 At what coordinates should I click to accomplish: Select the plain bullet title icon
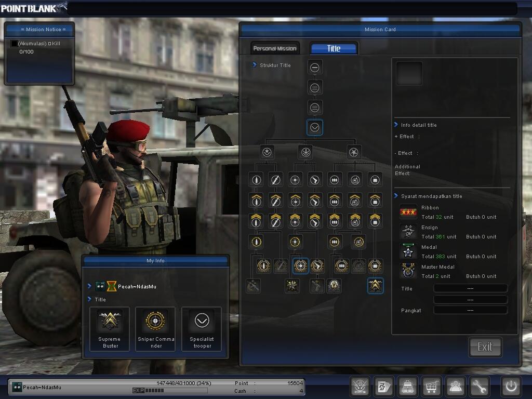[256, 180]
